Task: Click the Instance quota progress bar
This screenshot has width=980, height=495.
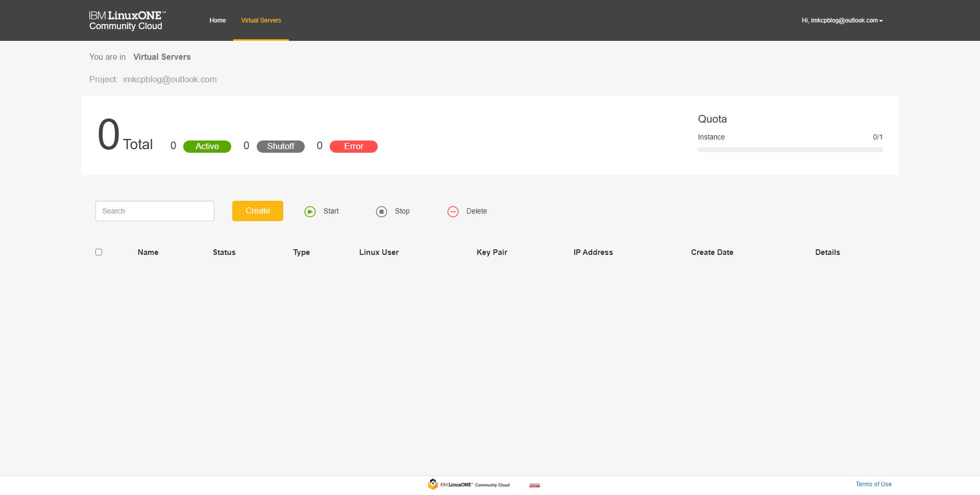Action: click(x=790, y=150)
